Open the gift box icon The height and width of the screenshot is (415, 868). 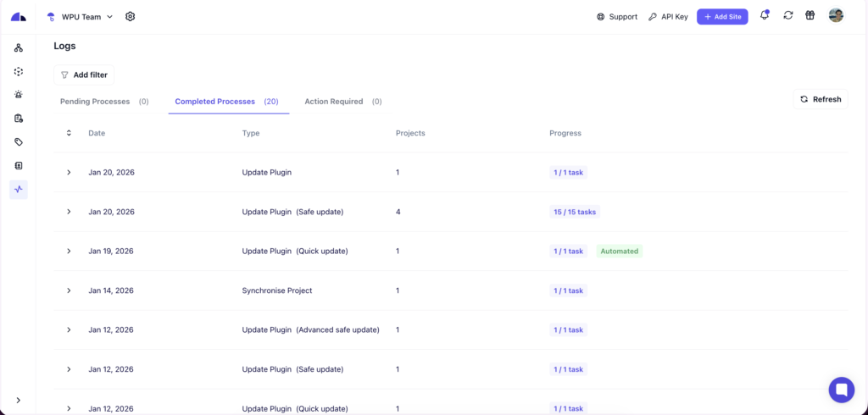[x=810, y=15]
